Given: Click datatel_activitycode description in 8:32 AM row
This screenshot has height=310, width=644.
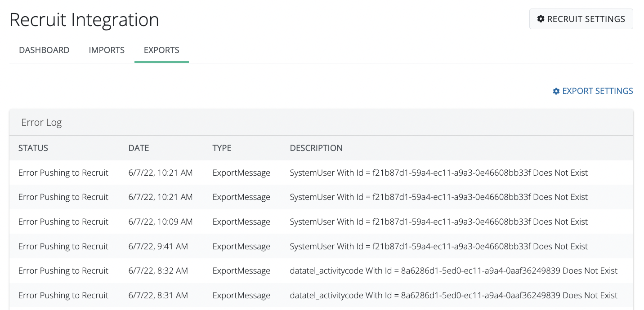Looking at the screenshot, I should [453, 270].
